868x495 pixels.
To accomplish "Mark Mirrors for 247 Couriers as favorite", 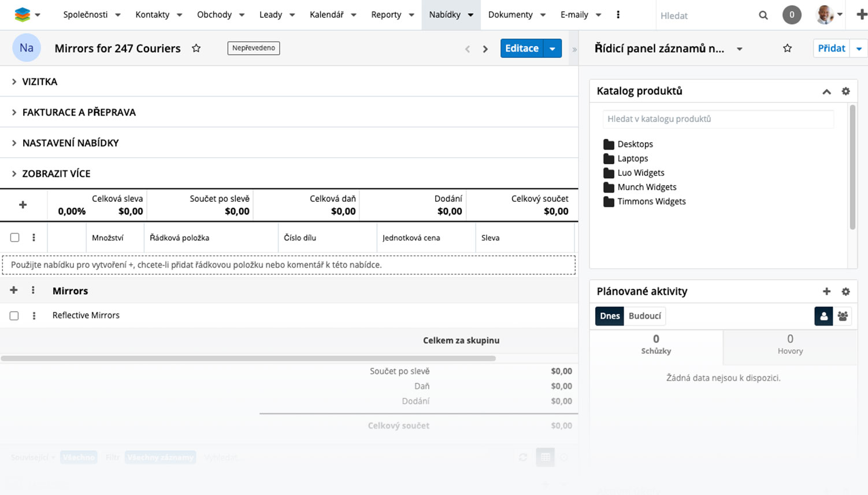I will (196, 49).
